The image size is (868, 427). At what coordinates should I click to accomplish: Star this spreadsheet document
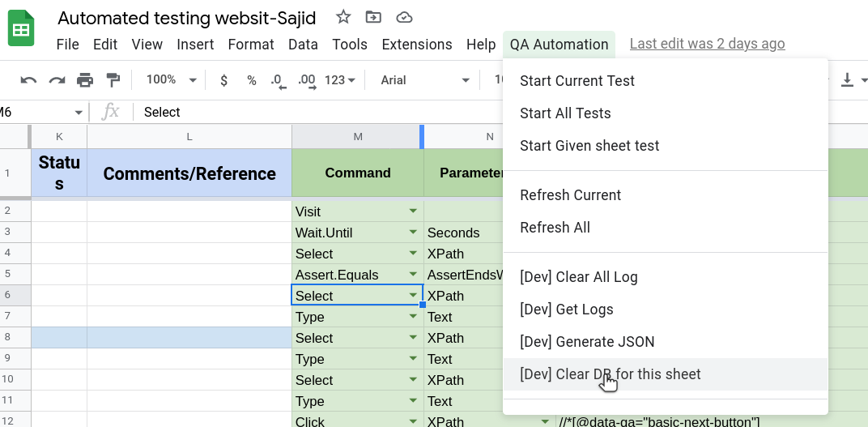click(343, 17)
